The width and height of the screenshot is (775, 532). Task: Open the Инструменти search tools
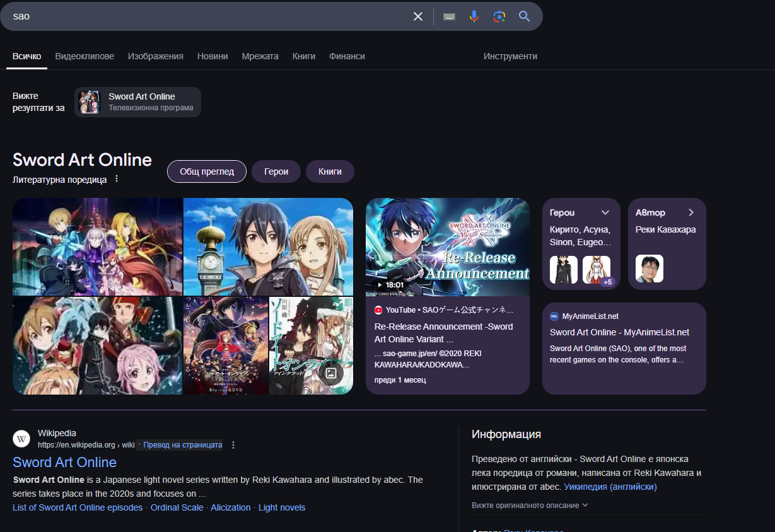coord(510,56)
